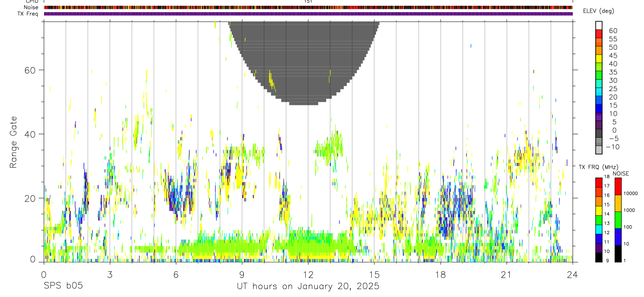
Task: Click the '21' tick on the UT hours axis
Action: tap(506, 274)
